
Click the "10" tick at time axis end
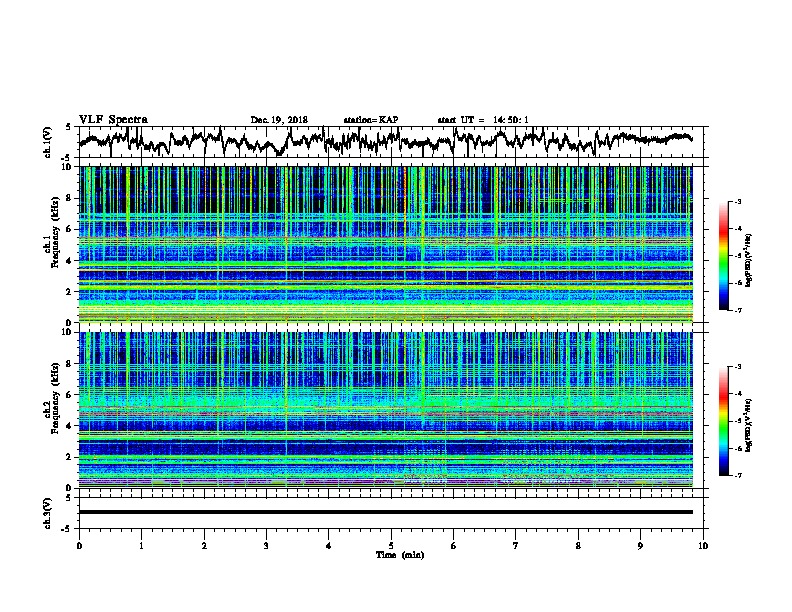click(703, 545)
